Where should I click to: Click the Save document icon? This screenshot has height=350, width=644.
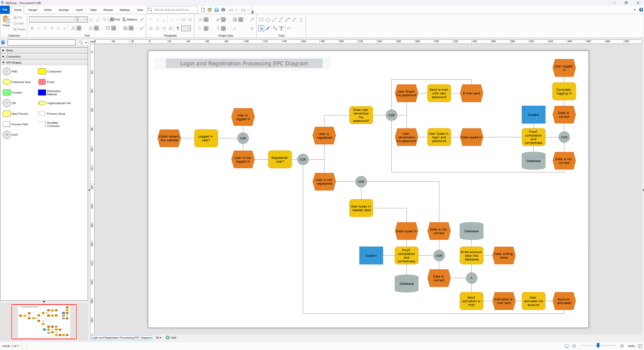click(x=217, y=10)
